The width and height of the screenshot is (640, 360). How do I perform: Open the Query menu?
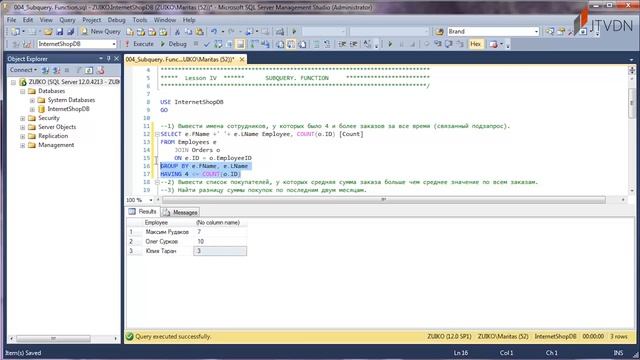click(x=67, y=20)
